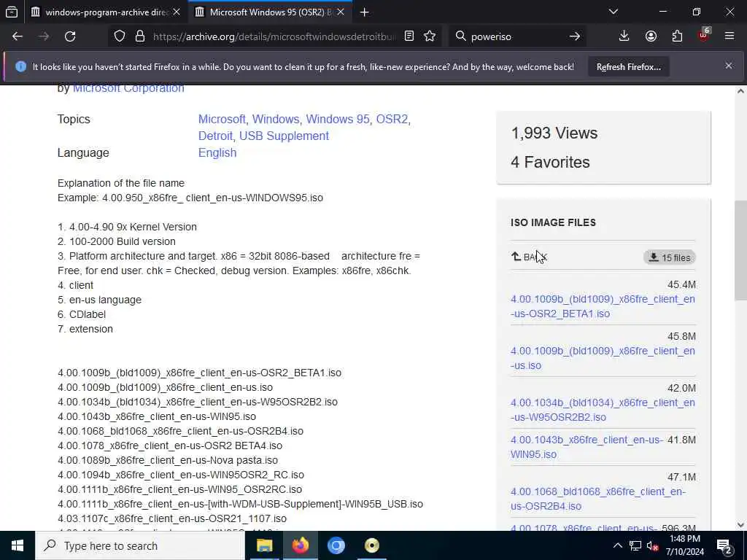This screenshot has width=747, height=560.
Task: Click the scrollbar up arrow
Action: 740,91
